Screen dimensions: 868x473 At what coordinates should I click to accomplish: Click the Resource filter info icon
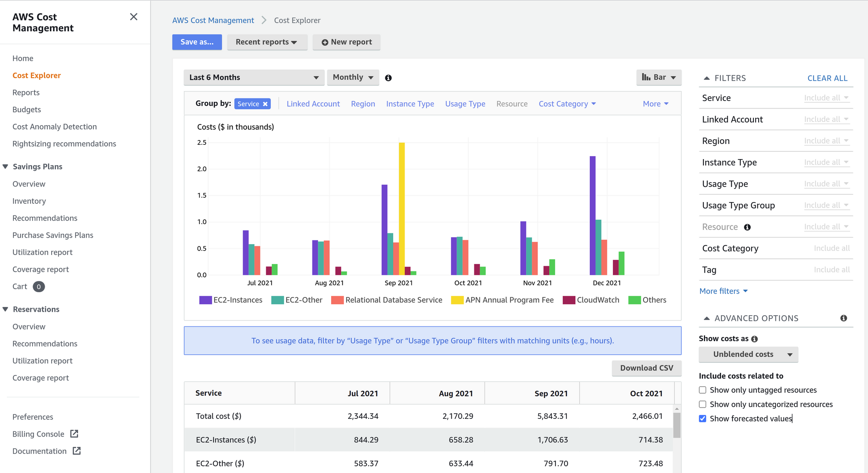coord(747,227)
